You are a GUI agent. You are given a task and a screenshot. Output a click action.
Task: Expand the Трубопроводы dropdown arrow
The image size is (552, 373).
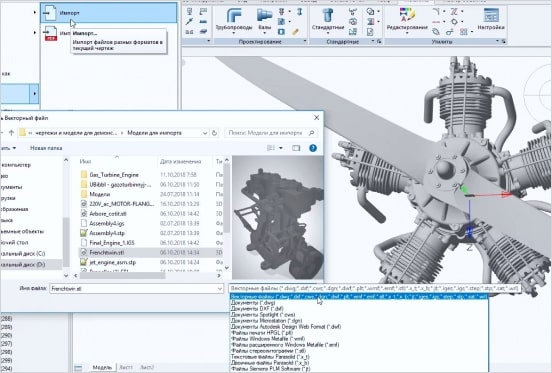(234, 33)
